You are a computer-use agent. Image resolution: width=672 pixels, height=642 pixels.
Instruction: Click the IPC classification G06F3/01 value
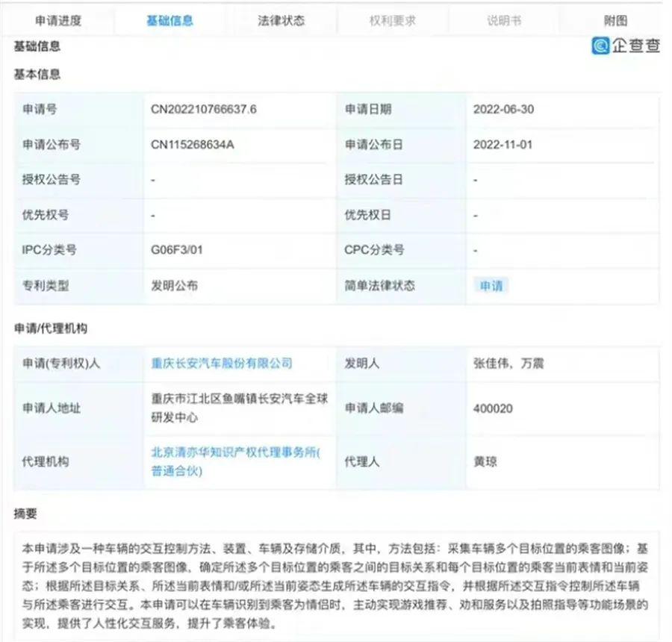(177, 250)
